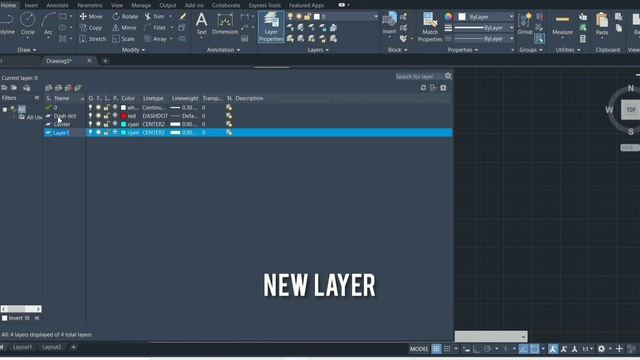Screen dimensions: 640x360
Task: Click the Array tool
Action: [156, 39]
